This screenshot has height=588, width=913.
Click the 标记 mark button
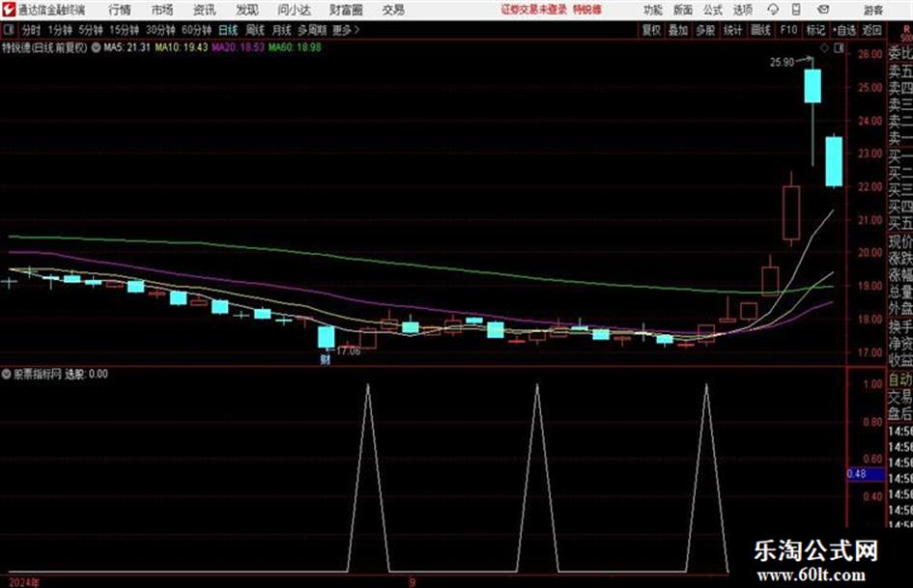point(815,30)
